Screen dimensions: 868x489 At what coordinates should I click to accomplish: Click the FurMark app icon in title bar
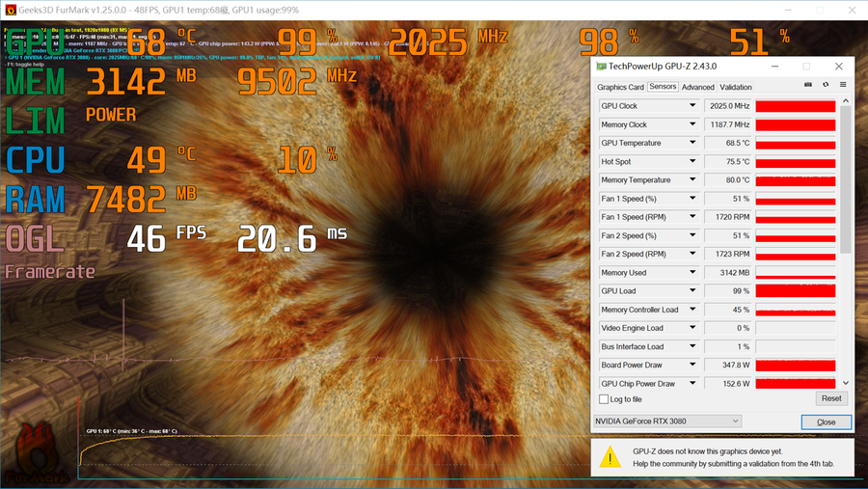(x=10, y=10)
